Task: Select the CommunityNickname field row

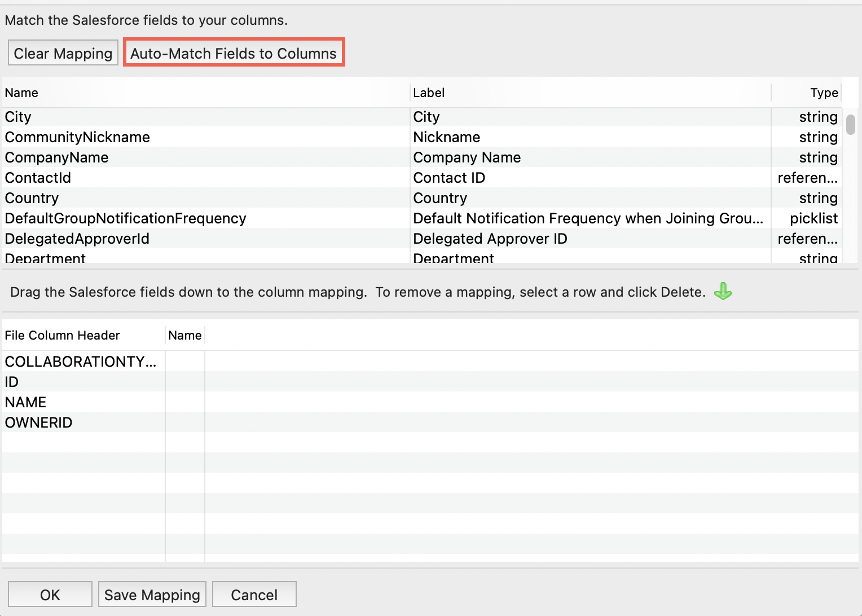Action: click(x=422, y=137)
